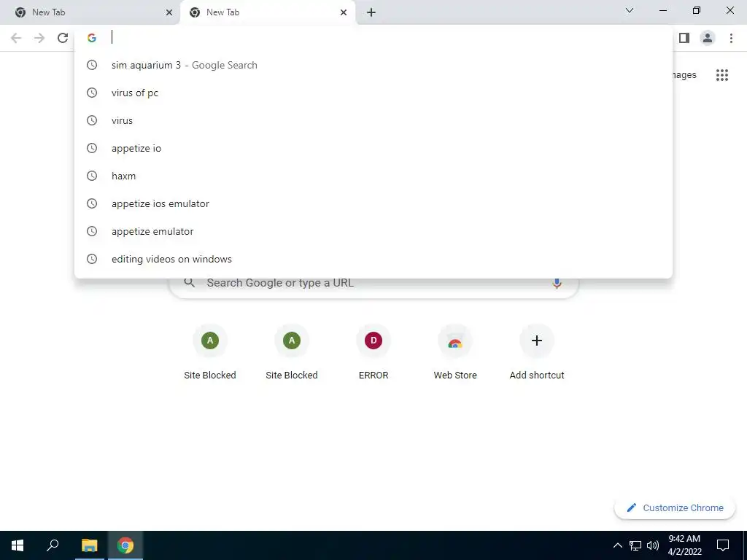747x560 pixels.
Task: Open the network icon in system tray
Action: (635, 545)
